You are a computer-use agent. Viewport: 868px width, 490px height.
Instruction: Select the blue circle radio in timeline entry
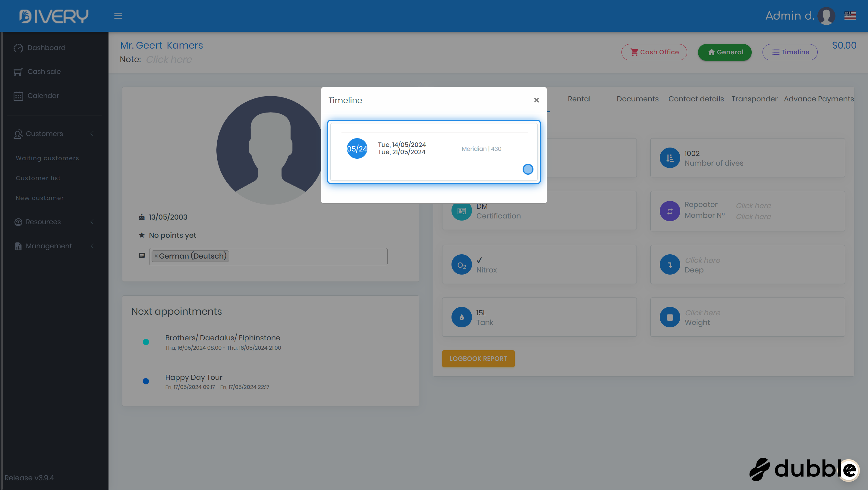[x=528, y=169]
